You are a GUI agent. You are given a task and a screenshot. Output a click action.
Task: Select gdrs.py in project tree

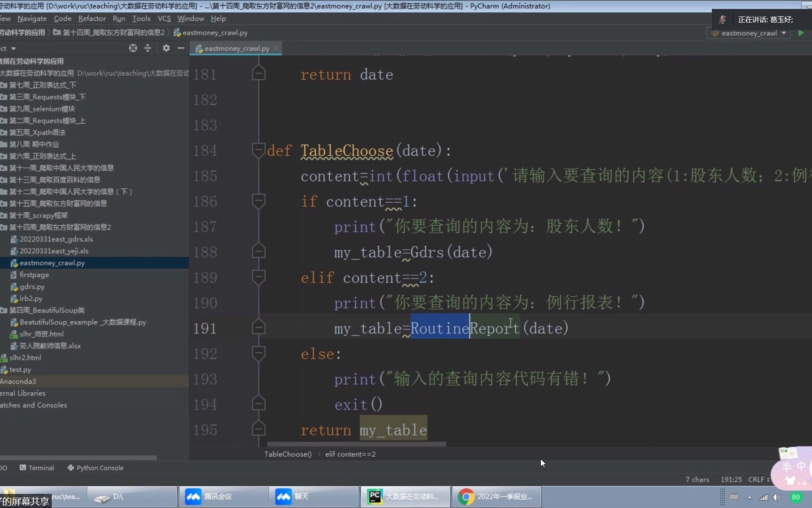coord(32,286)
